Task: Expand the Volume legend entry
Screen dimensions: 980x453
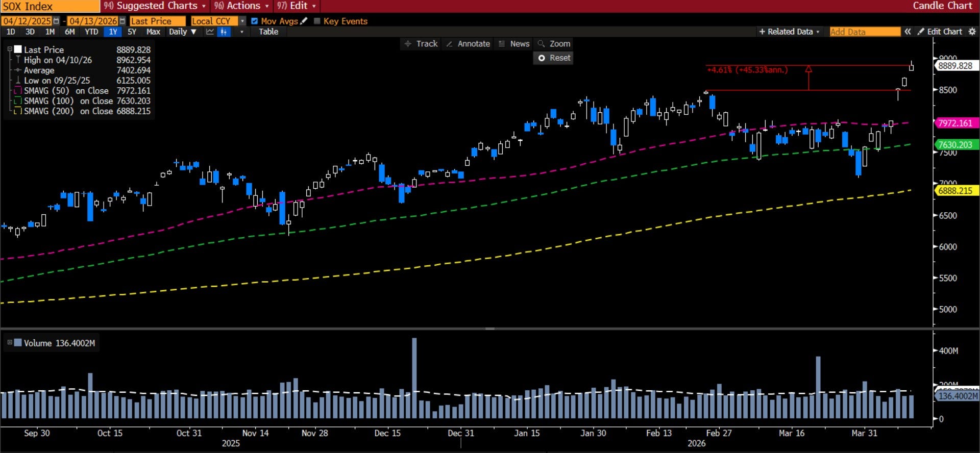Action: 9,343
